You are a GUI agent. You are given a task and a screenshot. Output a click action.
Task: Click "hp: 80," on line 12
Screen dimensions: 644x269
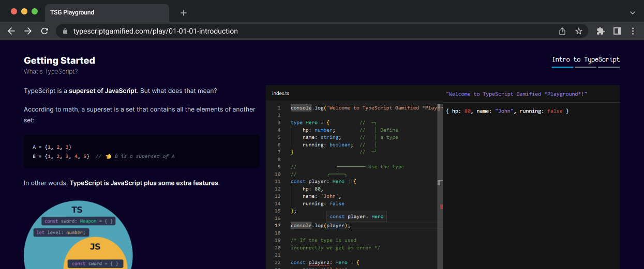[x=312, y=189]
